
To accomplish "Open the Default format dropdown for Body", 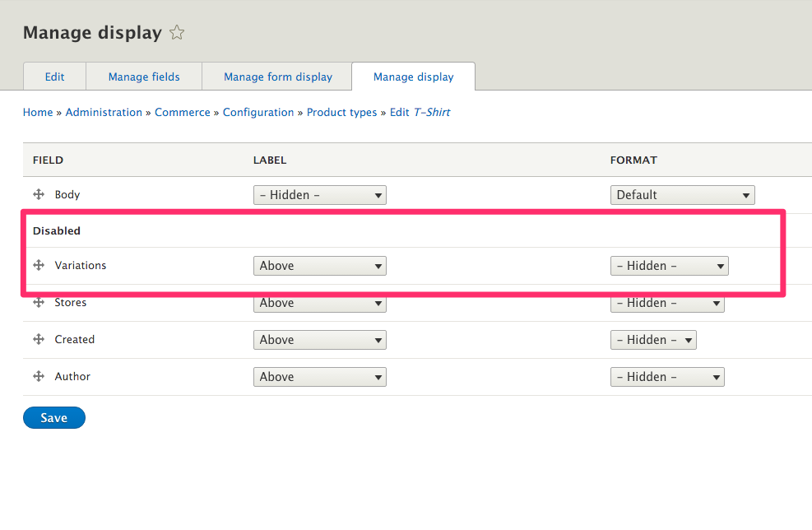I will tap(682, 194).
